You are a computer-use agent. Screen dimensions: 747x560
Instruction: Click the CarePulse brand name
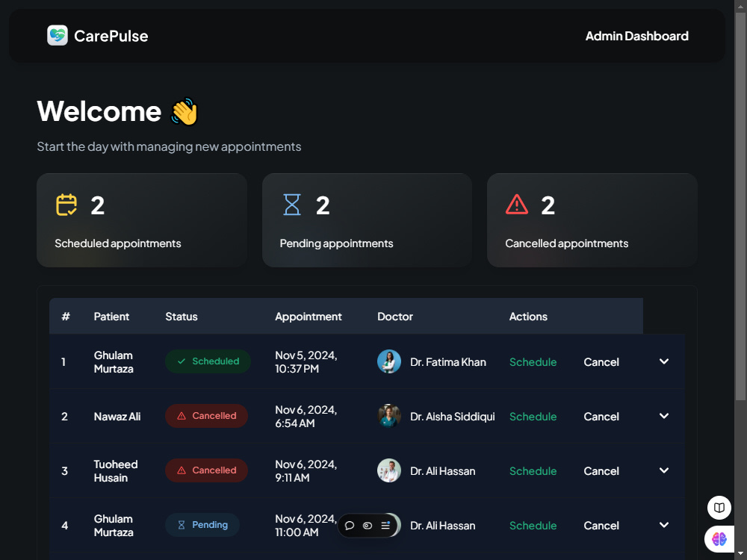coord(111,36)
